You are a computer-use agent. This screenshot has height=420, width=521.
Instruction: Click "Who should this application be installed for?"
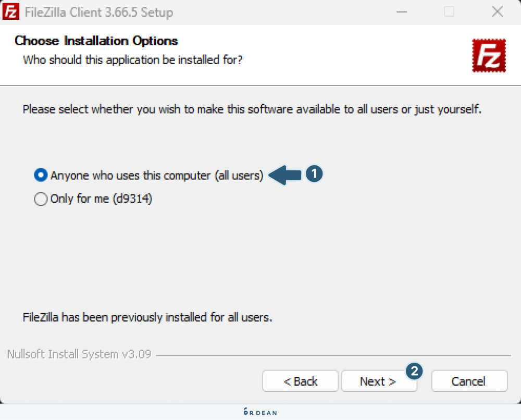(133, 60)
